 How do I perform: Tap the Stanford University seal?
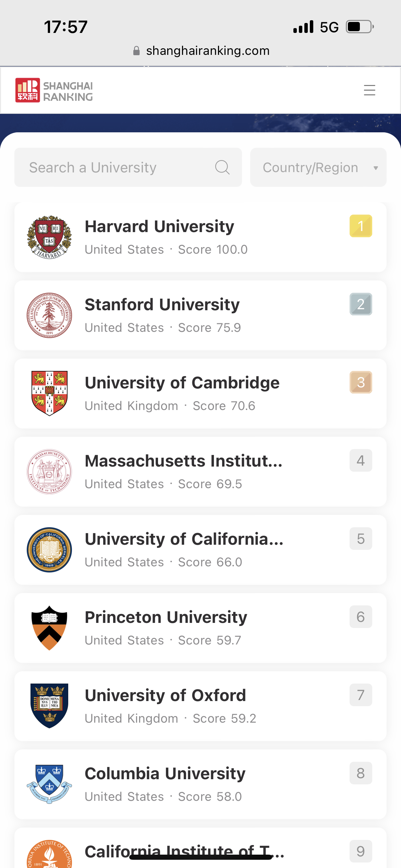tap(49, 315)
